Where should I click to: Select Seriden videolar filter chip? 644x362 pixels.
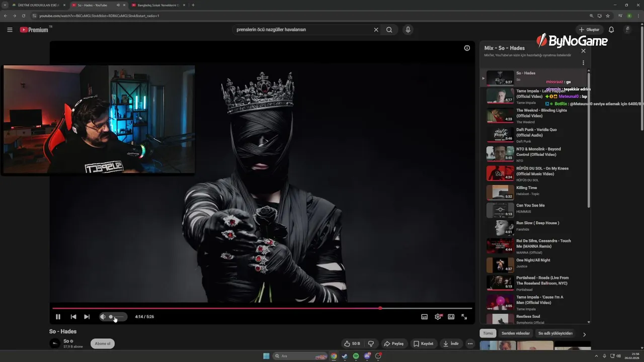[516, 333]
